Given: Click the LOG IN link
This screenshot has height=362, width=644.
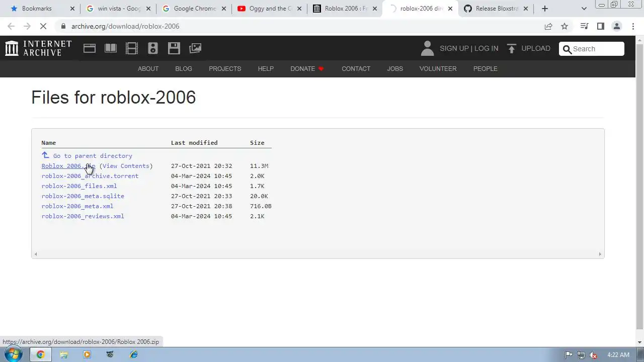Looking at the screenshot, I should (486, 48).
